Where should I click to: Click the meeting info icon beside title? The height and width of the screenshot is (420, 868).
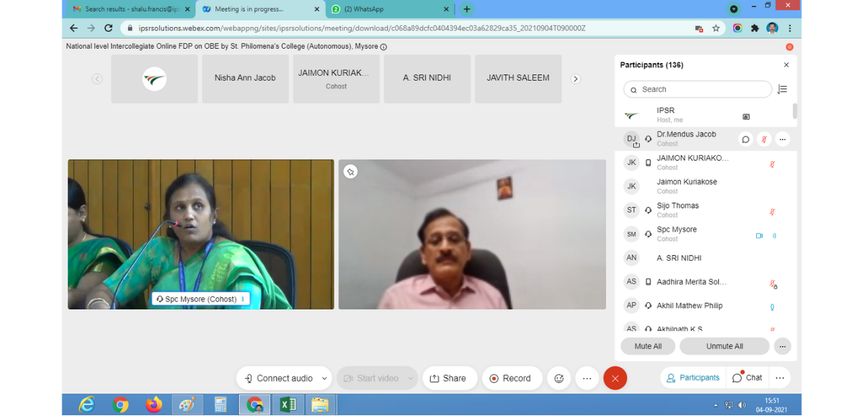384,47
